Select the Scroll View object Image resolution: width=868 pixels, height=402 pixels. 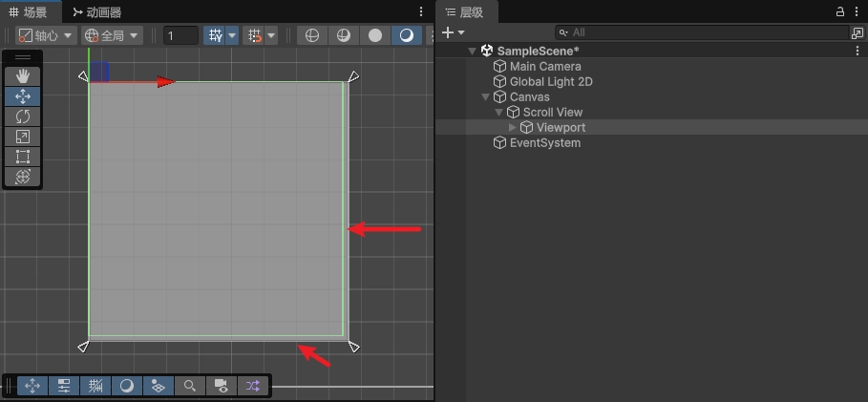[553, 113]
